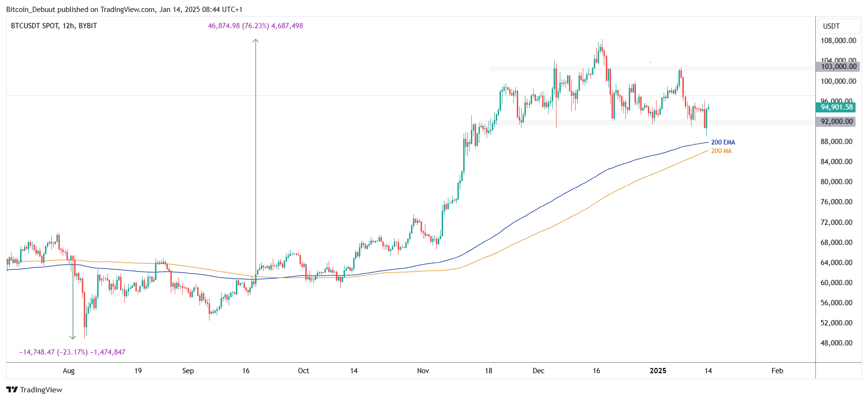Select the 200 EMA line label

tap(723, 142)
